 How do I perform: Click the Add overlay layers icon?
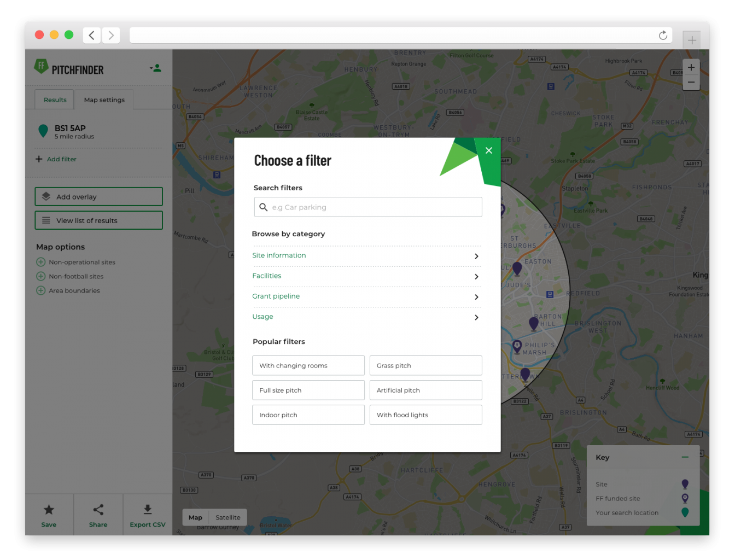46,196
